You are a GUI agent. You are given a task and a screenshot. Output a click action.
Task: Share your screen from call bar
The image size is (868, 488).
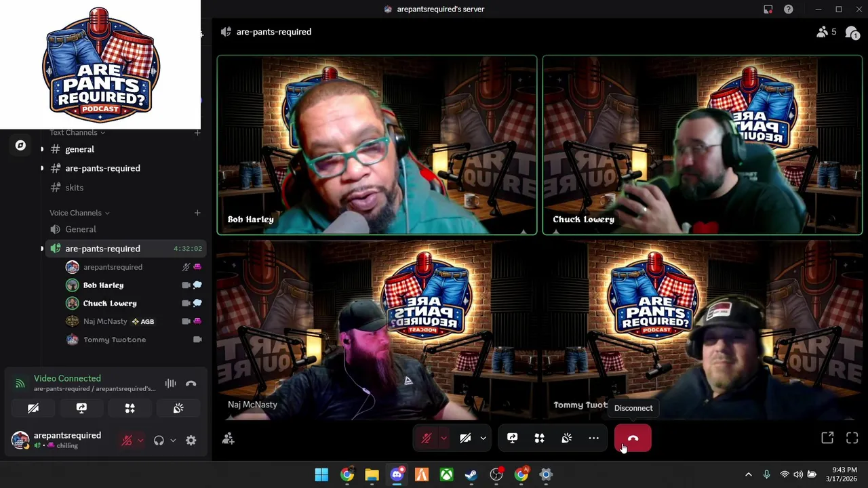click(512, 439)
